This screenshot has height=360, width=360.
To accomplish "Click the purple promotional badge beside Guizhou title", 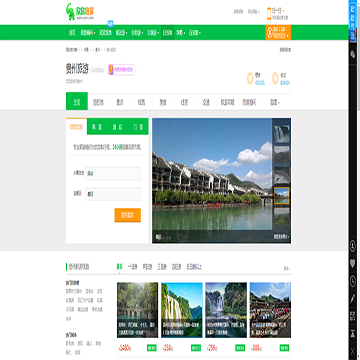I will [122, 70].
